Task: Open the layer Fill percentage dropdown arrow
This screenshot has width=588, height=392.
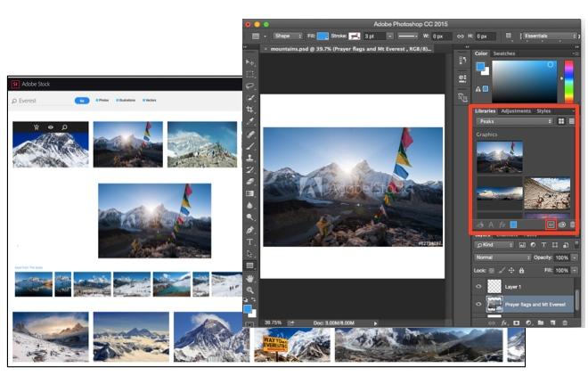Action: click(574, 271)
